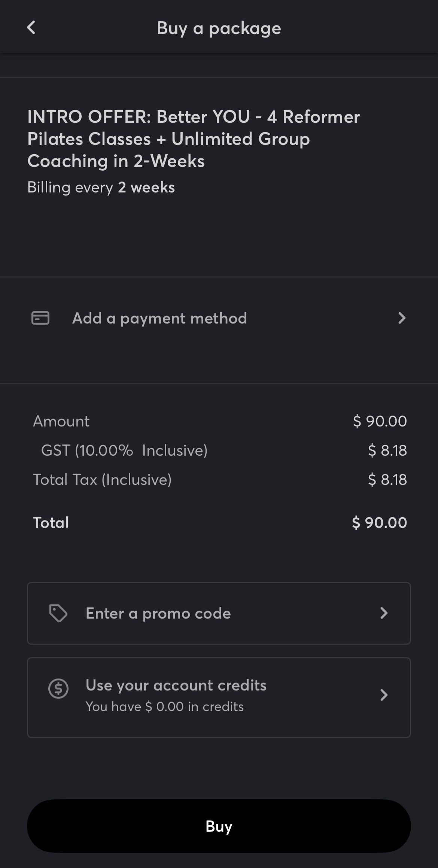Screen dimensions: 438x868
Task: Select the Add a payment method label
Action: 159,318
